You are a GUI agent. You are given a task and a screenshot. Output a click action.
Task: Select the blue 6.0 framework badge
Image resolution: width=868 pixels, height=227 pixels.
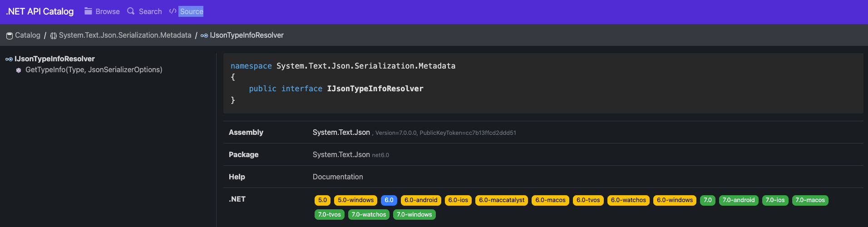pos(389,200)
